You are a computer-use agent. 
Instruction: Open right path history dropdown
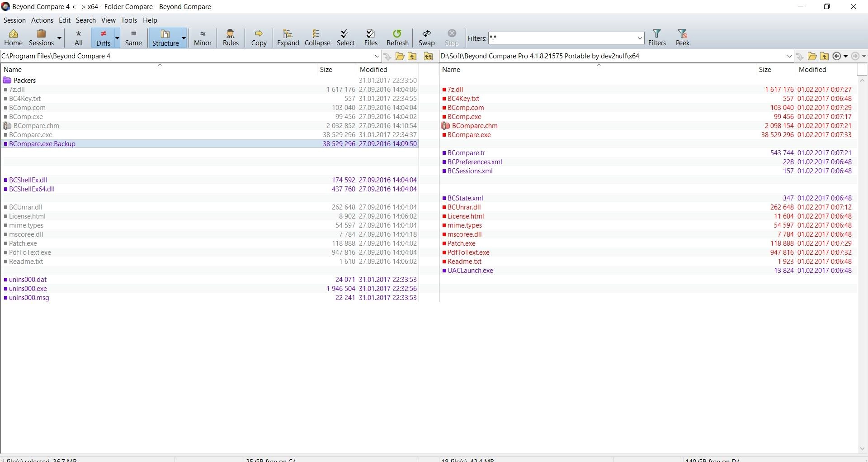pyautogui.click(x=789, y=56)
